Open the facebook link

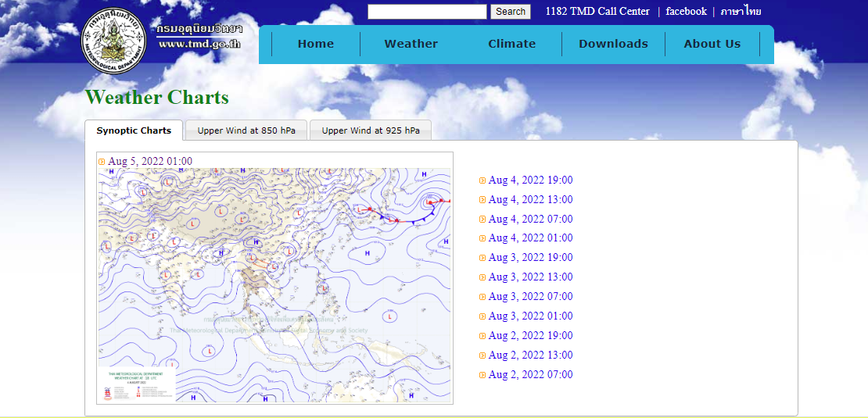pyautogui.click(x=686, y=11)
